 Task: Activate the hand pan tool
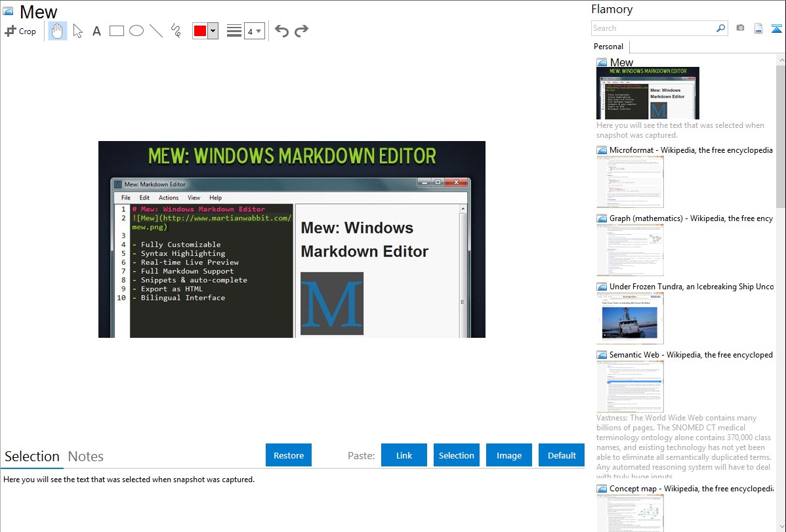[x=58, y=31]
